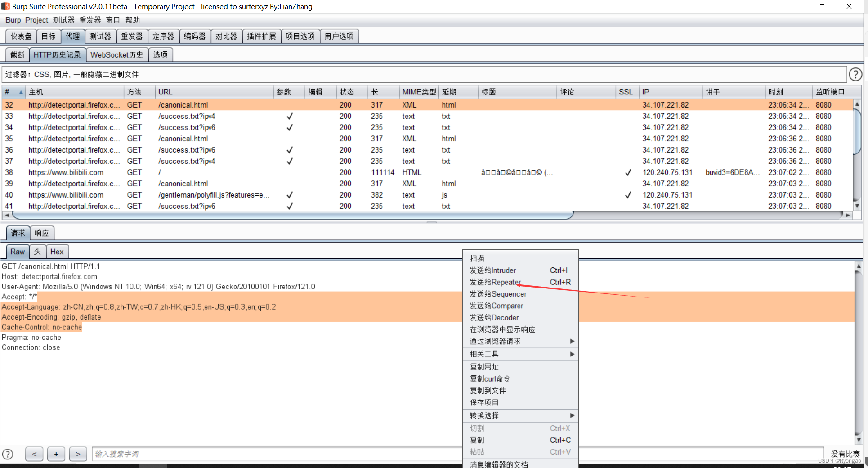Open the 帮助 menu

pyautogui.click(x=133, y=20)
